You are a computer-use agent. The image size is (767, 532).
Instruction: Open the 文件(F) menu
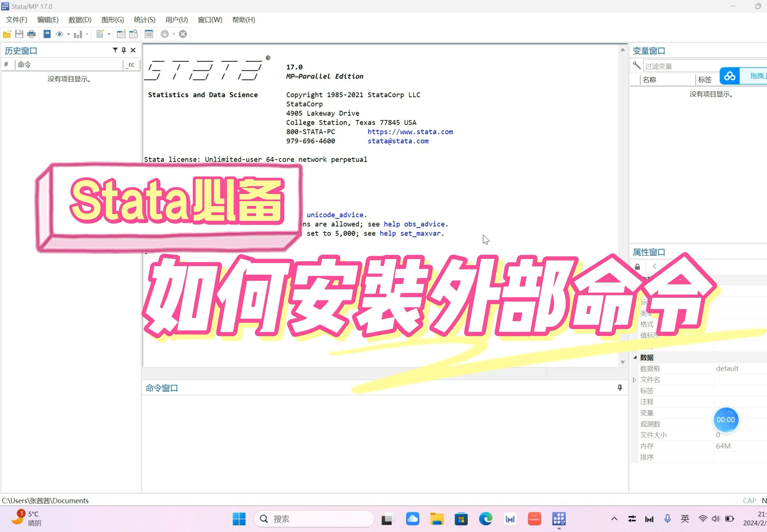16,20
